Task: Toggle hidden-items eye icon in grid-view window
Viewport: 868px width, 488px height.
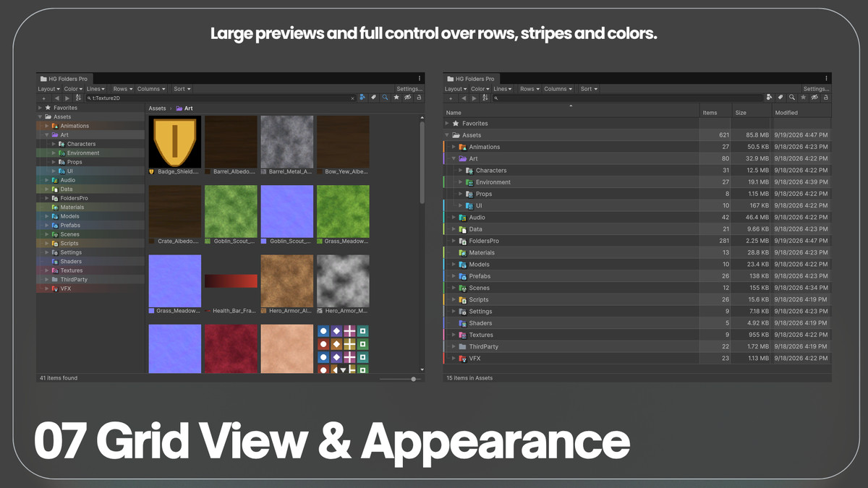Action: pyautogui.click(x=408, y=98)
